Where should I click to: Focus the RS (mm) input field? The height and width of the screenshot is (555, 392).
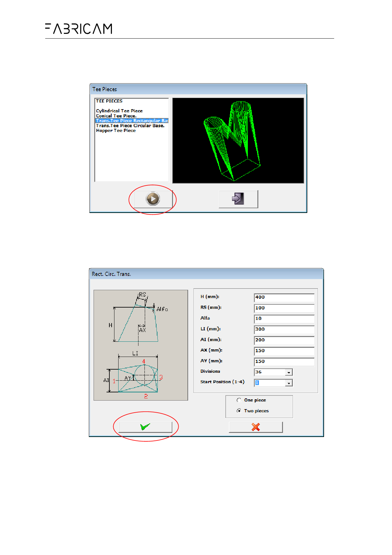coord(284,308)
